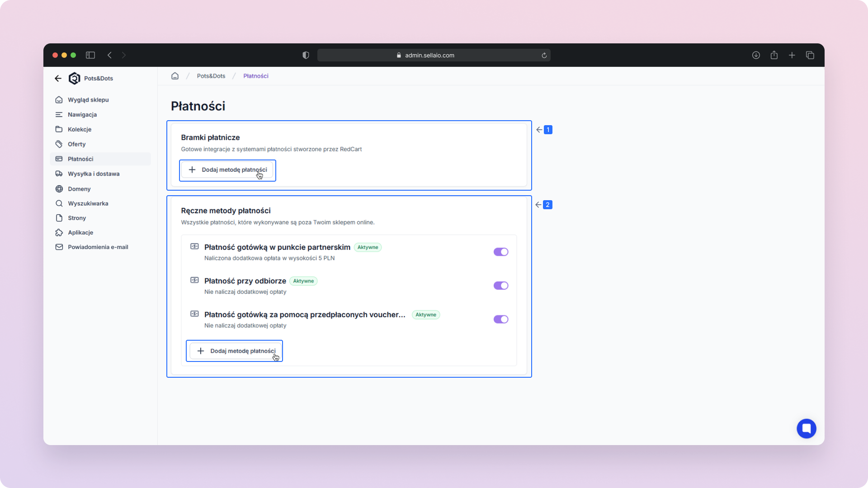Open Powiadomienia e-mail menu item
The height and width of the screenshot is (488, 868).
click(x=98, y=247)
